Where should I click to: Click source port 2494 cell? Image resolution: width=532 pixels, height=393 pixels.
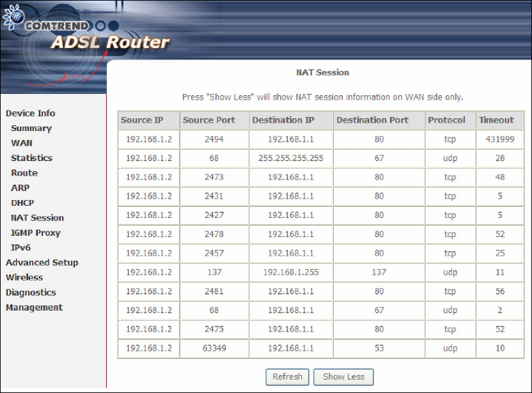click(214, 139)
